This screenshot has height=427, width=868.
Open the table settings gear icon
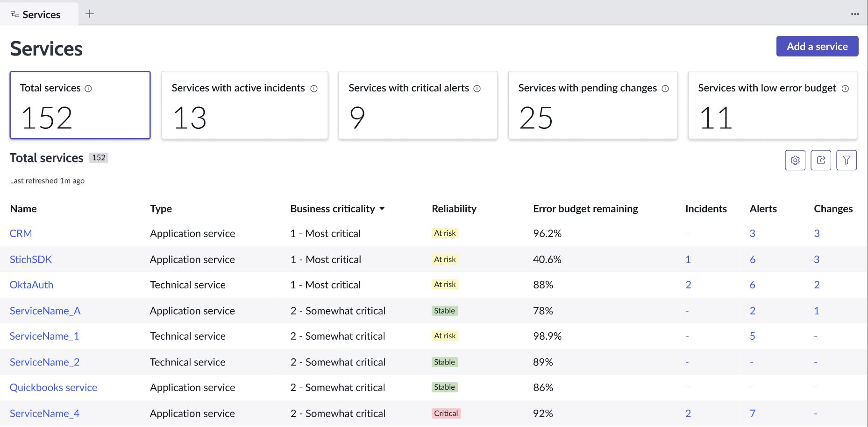pyautogui.click(x=795, y=160)
